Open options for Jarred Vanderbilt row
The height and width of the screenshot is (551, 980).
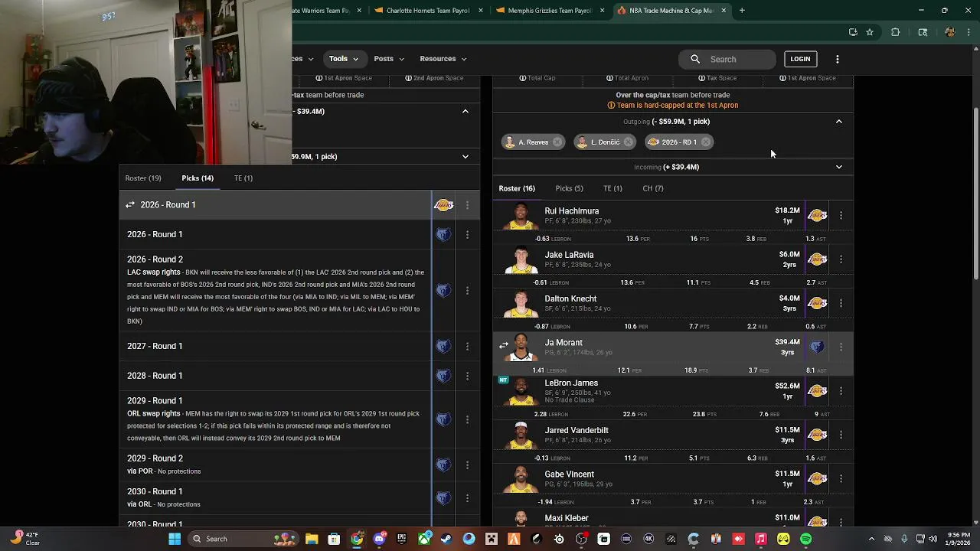(x=841, y=435)
